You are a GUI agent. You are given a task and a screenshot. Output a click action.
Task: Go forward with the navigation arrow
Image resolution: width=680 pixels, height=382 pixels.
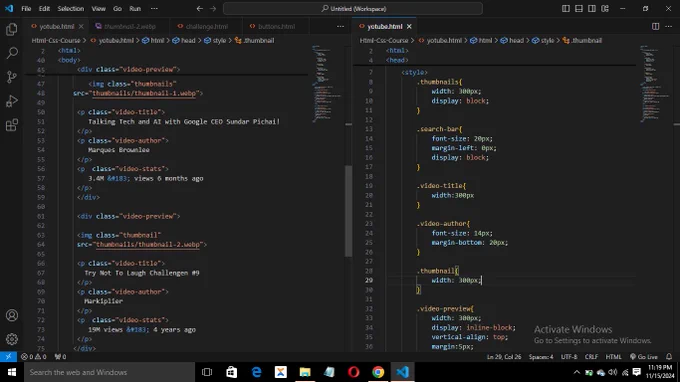point(213,9)
